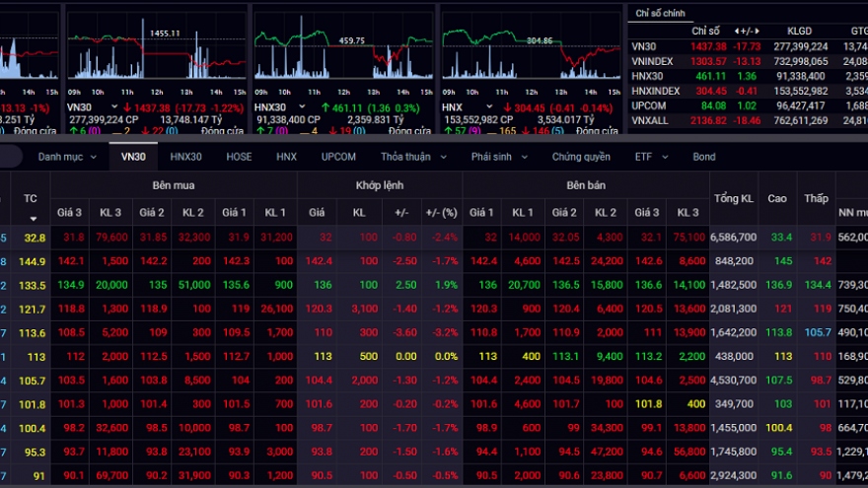
Task: Click left arrow beside +/- in Chỉ số chính
Action: (737, 32)
